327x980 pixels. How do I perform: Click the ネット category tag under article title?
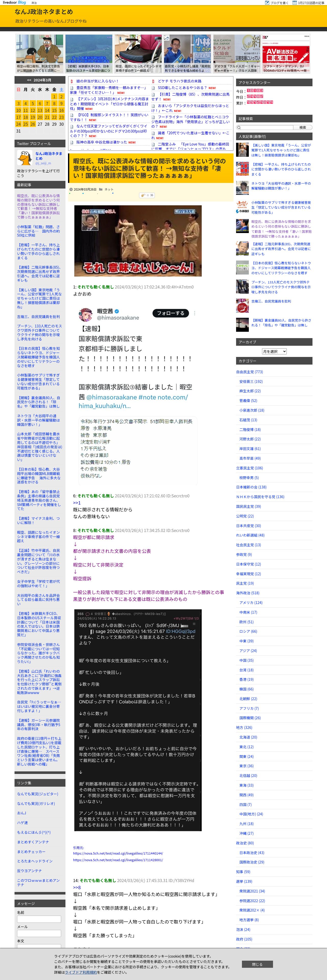click(109, 189)
